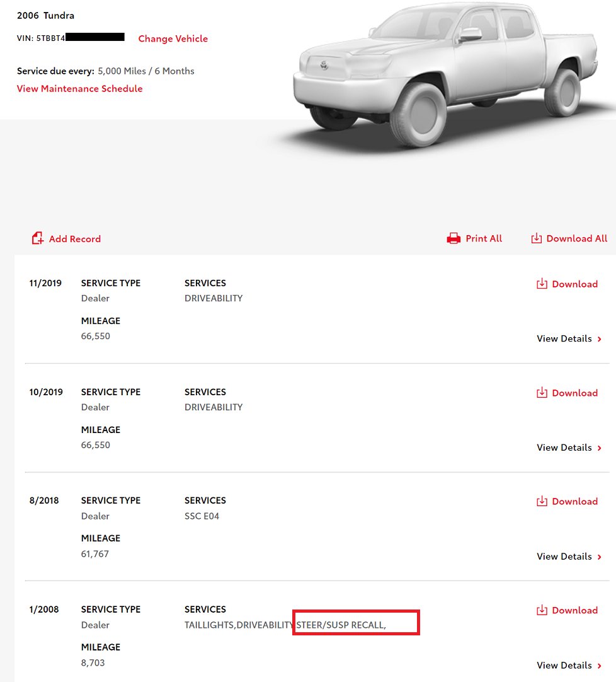This screenshot has height=682, width=616.
Task: Select the 2006 Tundra heading
Action: [45, 16]
